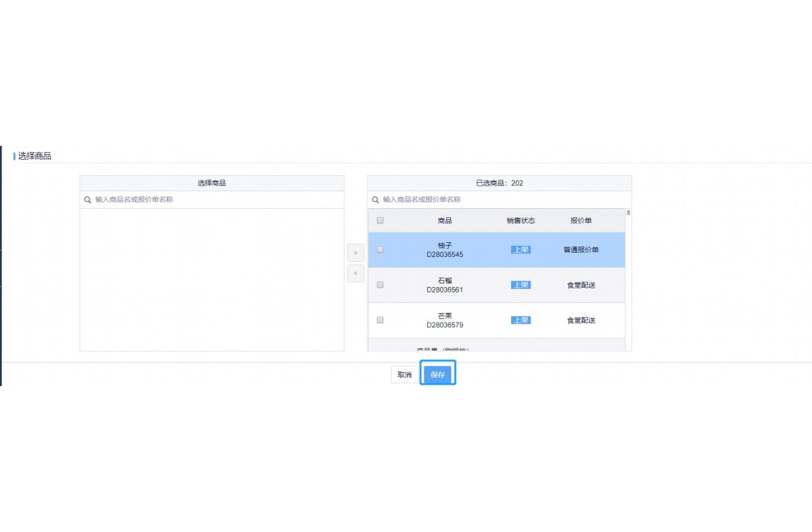Click the product code D28036561
The image size is (812, 532).
coord(445,290)
